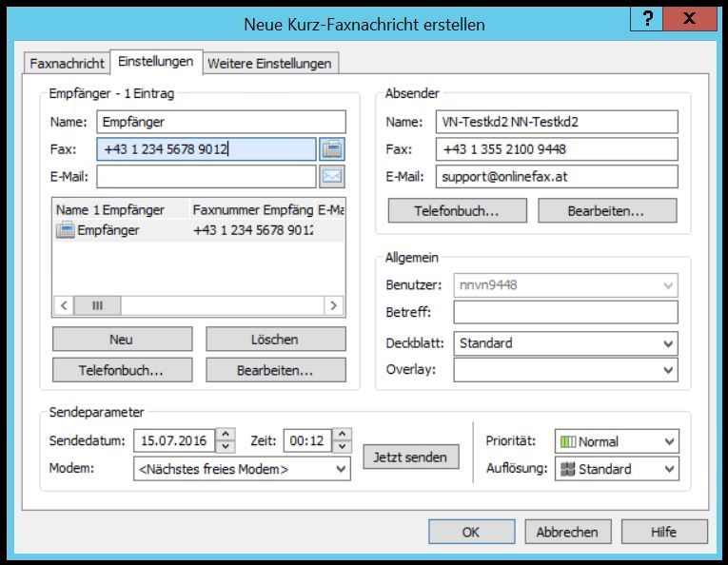This screenshot has width=728, height=565.
Task: Click the Neu button to add a recipient
Action: click(122, 340)
